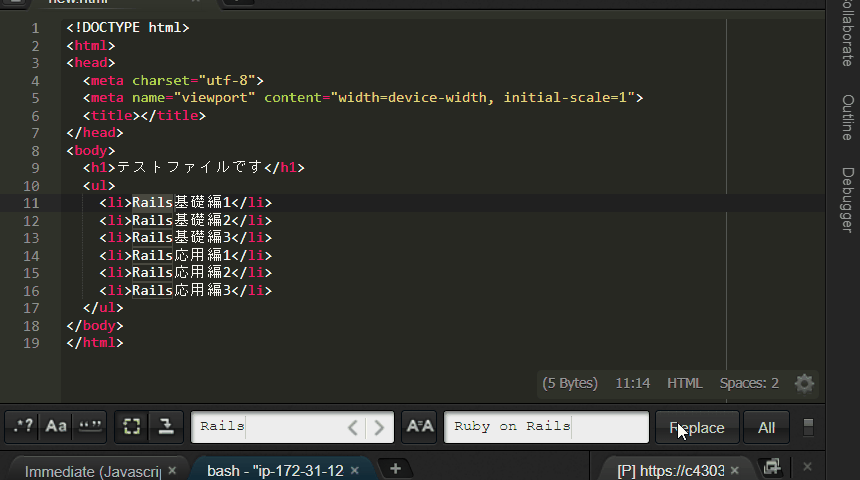This screenshot has width=860, height=480.
Task: Toggle regular expression search option
Action: coord(22,427)
